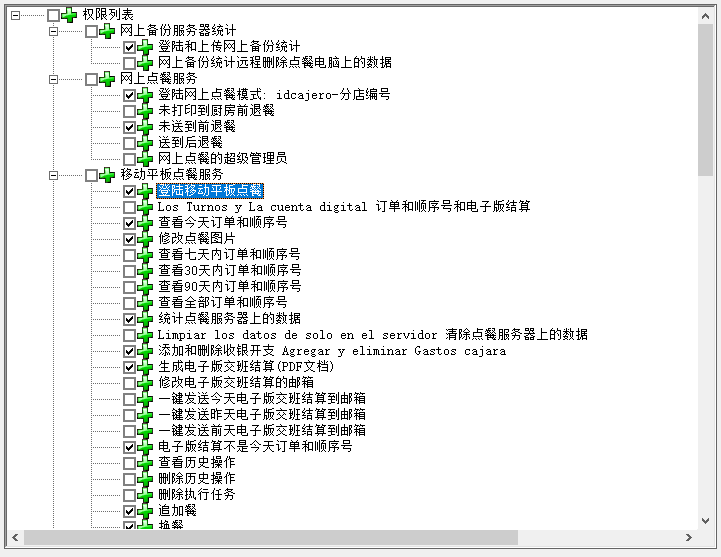Select 一键发送今天电子版交班结算到邮箱 row text

pyautogui.click(x=262, y=398)
